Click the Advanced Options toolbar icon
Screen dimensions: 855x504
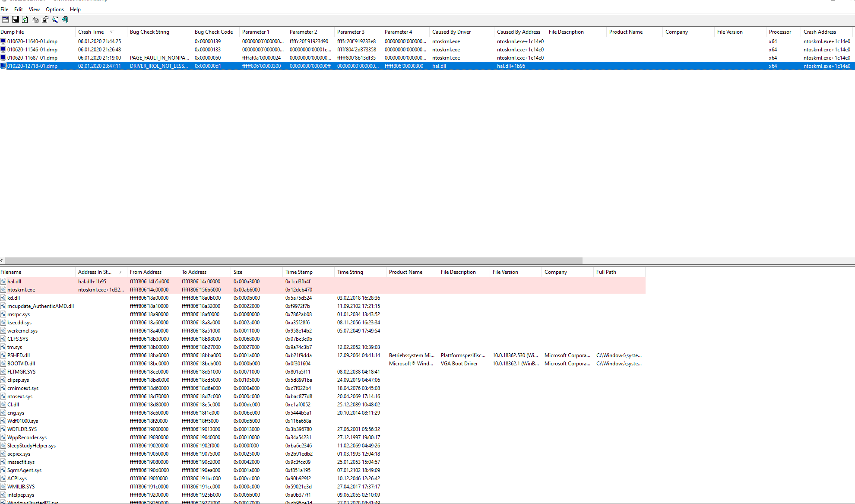coord(6,19)
